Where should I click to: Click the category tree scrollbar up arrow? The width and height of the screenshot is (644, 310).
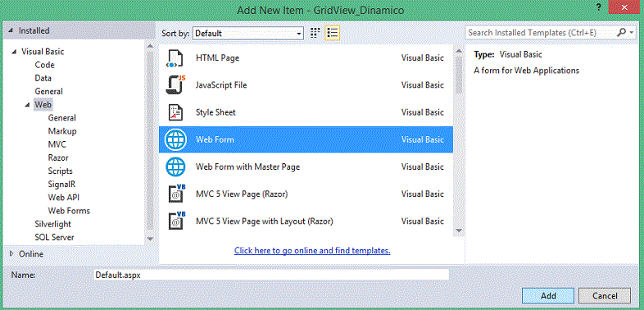pyautogui.click(x=150, y=46)
